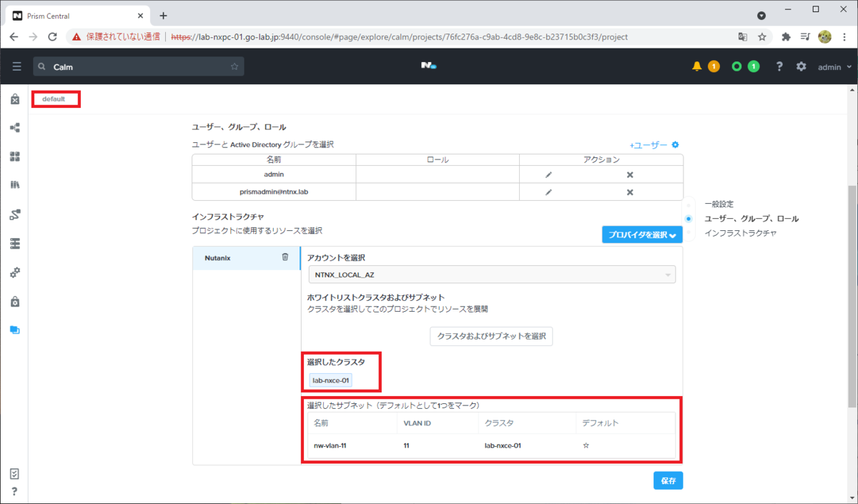The width and height of the screenshot is (858, 504).
Task: Click the lab-nxce-01 cluster tag
Action: coord(331,381)
